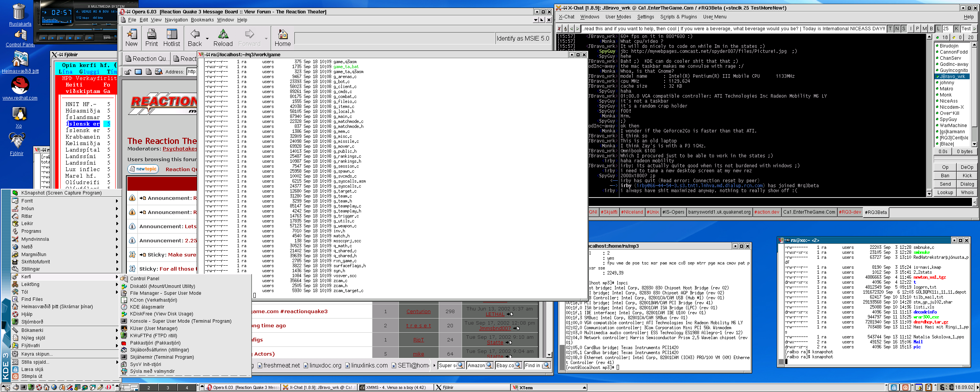Open the Centurion author link

[x=418, y=312]
